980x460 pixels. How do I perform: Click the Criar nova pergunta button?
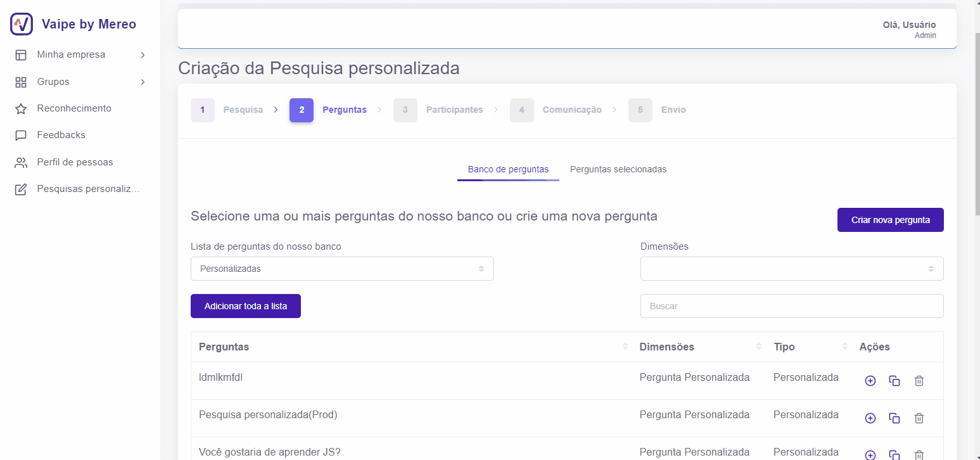pyautogui.click(x=890, y=219)
